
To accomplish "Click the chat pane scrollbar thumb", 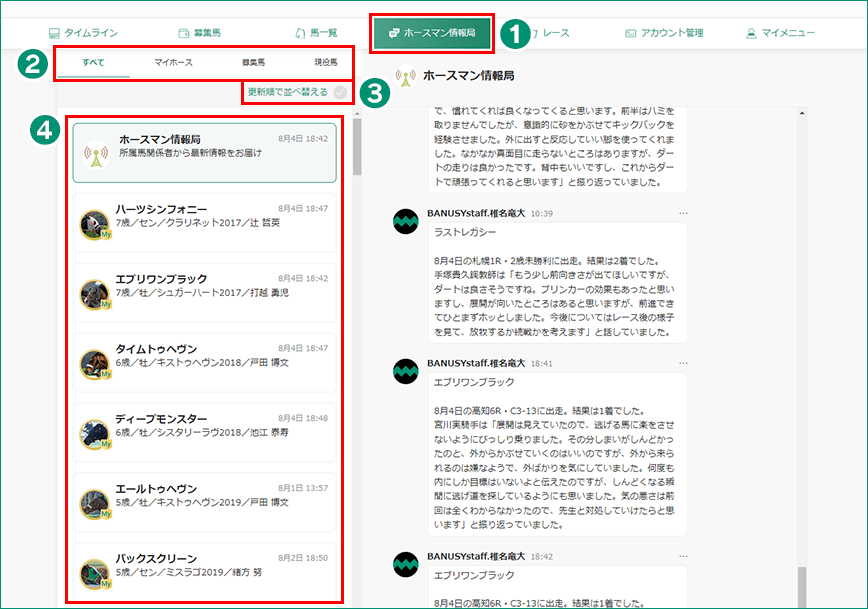I will [802, 586].
